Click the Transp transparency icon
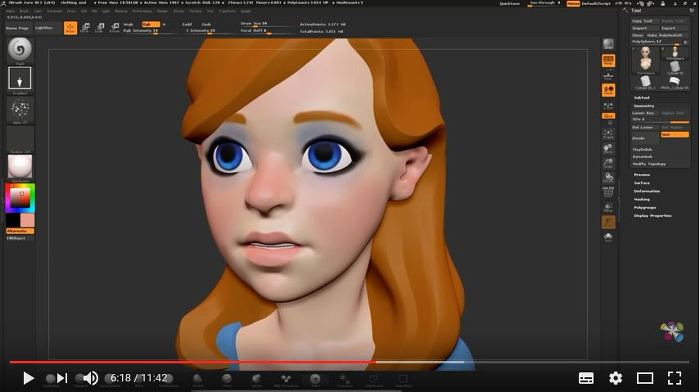This screenshot has width=700, height=392. [608, 207]
